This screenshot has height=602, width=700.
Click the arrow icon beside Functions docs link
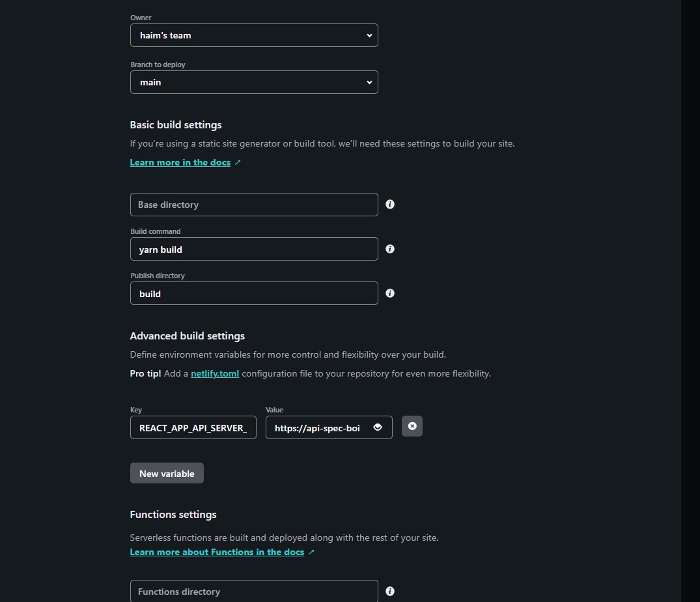point(311,552)
